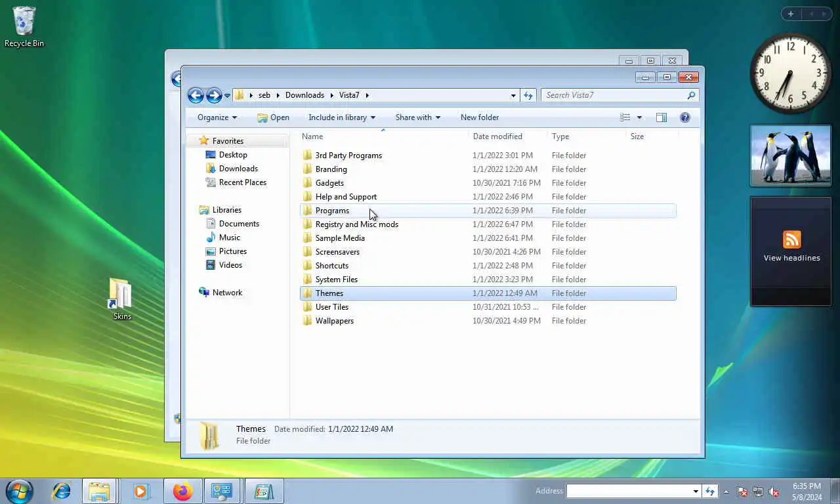Viewport: 840px width, 504px height.
Task: Open the Share with menu
Action: [x=418, y=117]
